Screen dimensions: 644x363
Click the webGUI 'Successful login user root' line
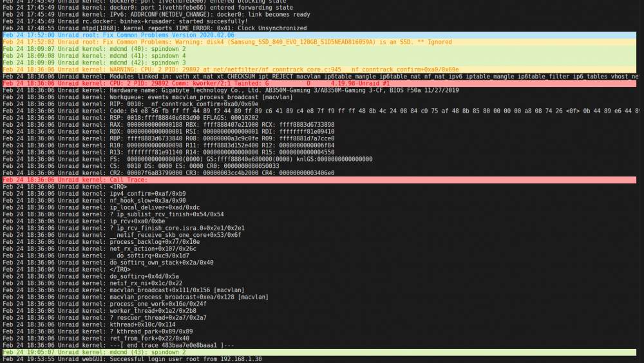click(x=132, y=359)
